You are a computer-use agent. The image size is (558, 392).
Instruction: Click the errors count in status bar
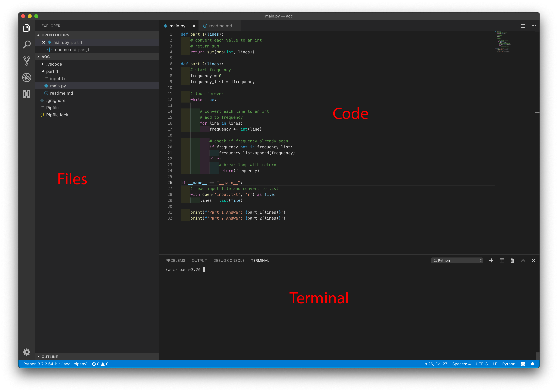click(x=96, y=364)
